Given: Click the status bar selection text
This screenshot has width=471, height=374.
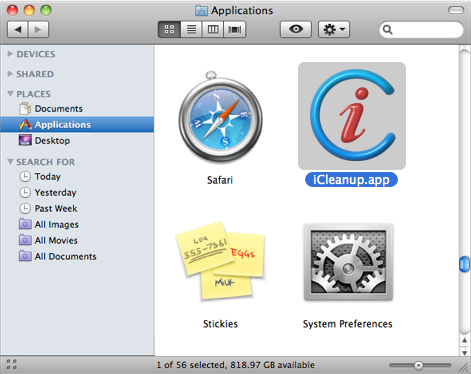Looking at the screenshot, I should 236,365.
